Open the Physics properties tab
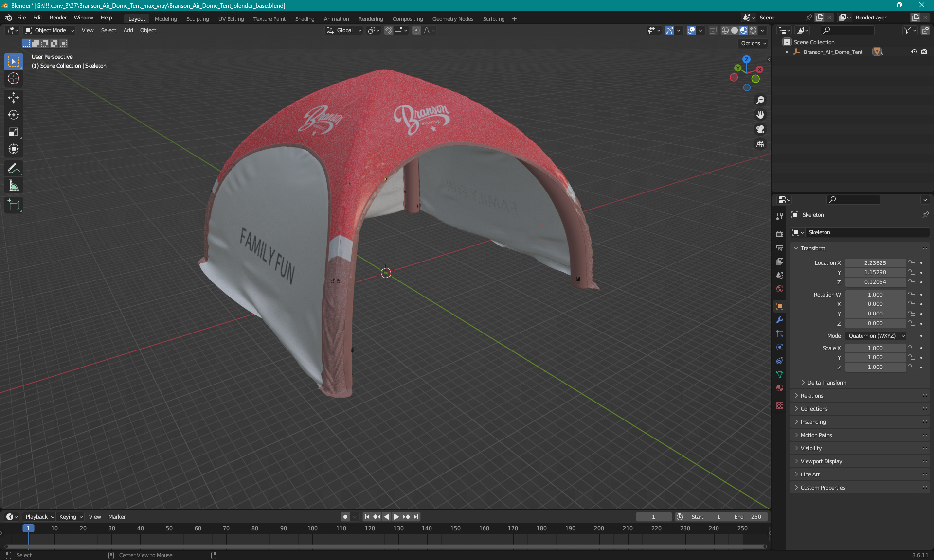The image size is (934, 560). point(780,347)
